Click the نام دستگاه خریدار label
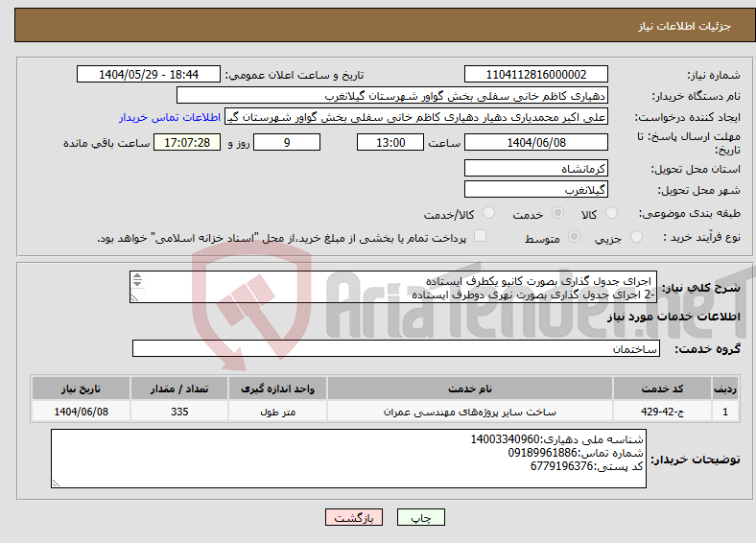 (697, 97)
